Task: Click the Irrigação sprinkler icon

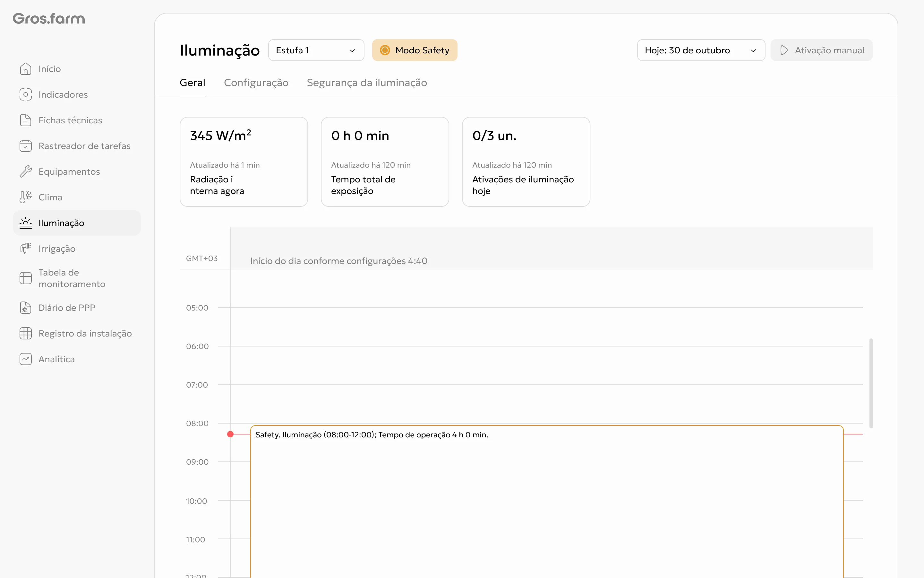Action: (26, 249)
